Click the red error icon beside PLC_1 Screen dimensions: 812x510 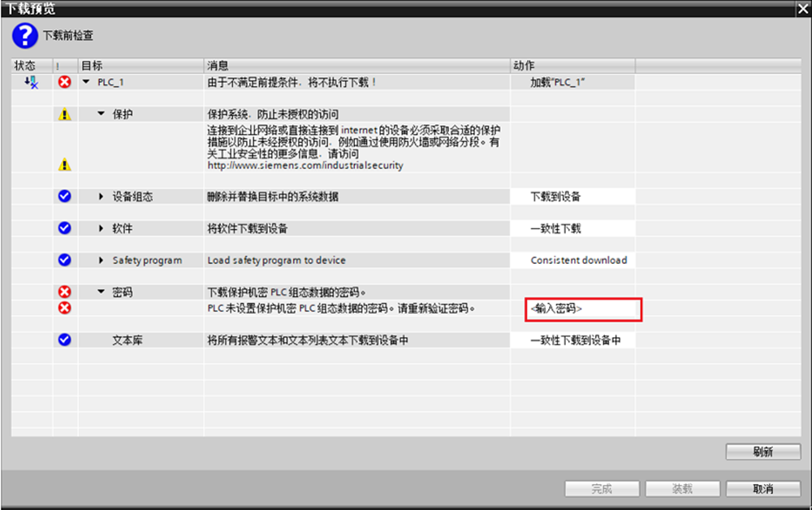(65, 82)
